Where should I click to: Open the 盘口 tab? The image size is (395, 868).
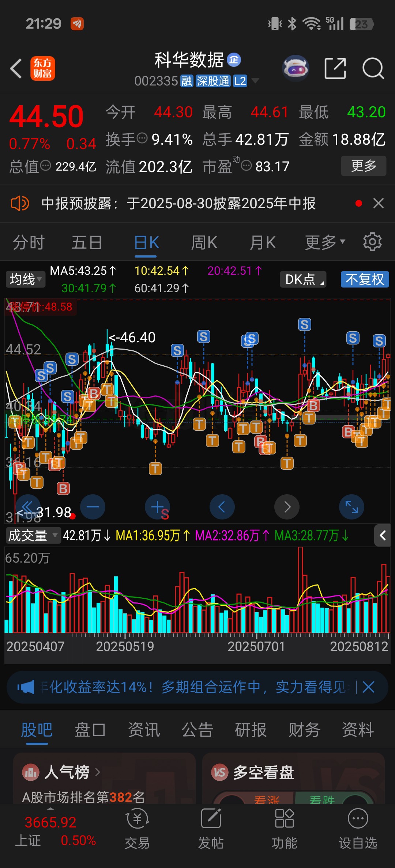pos(90,730)
